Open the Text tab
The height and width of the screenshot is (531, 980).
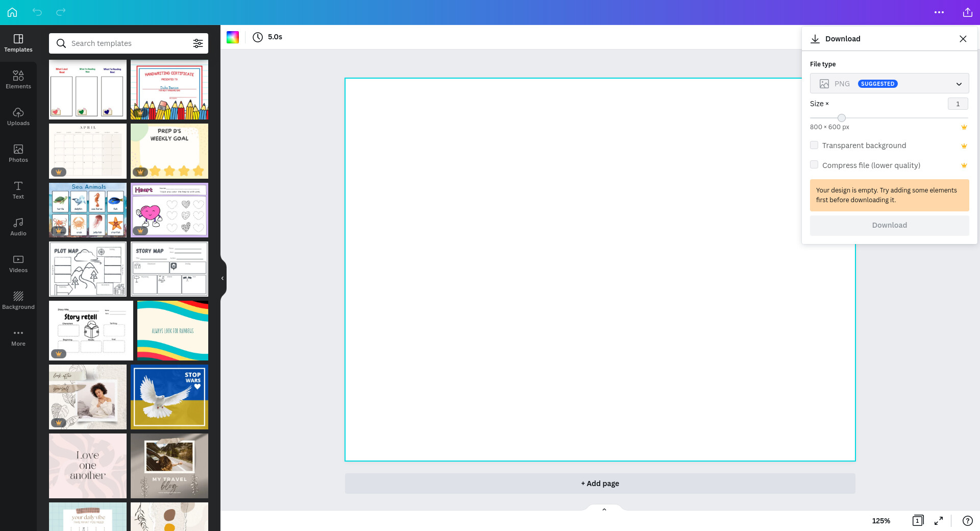[18, 190]
